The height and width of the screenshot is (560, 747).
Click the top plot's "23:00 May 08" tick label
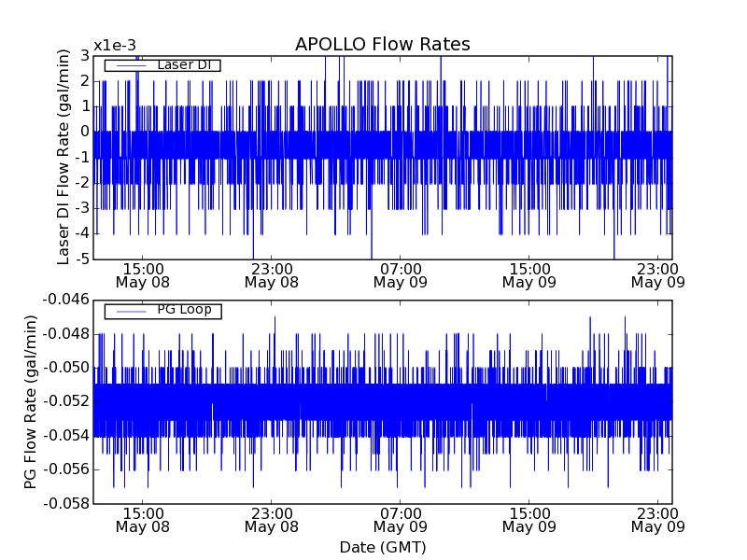click(x=271, y=274)
